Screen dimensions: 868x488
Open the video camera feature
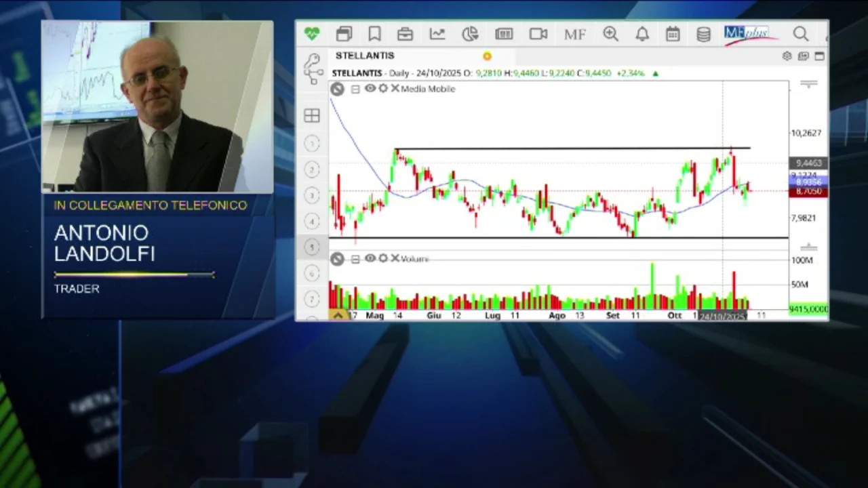tap(538, 34)
